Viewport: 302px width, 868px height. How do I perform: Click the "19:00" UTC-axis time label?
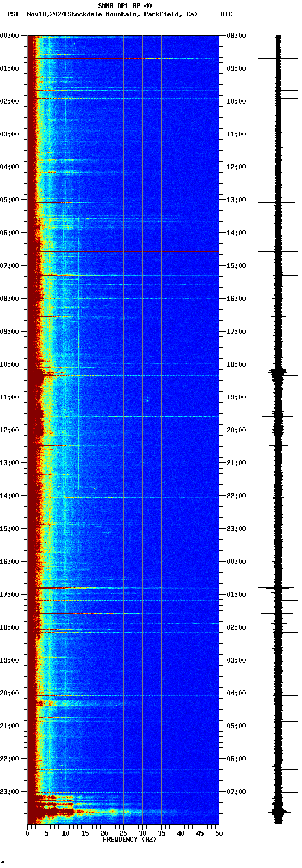[236, 397]
